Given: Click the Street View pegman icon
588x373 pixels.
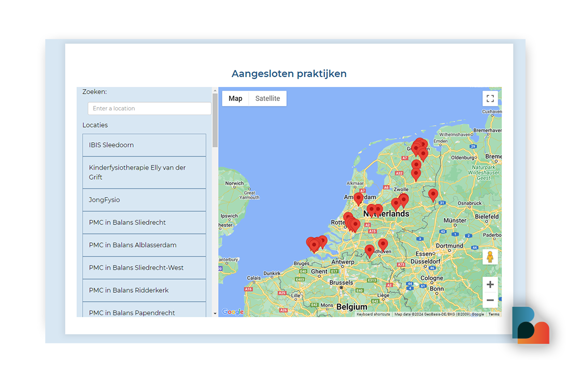Looking at the screenshot, I should click(490, 257).
